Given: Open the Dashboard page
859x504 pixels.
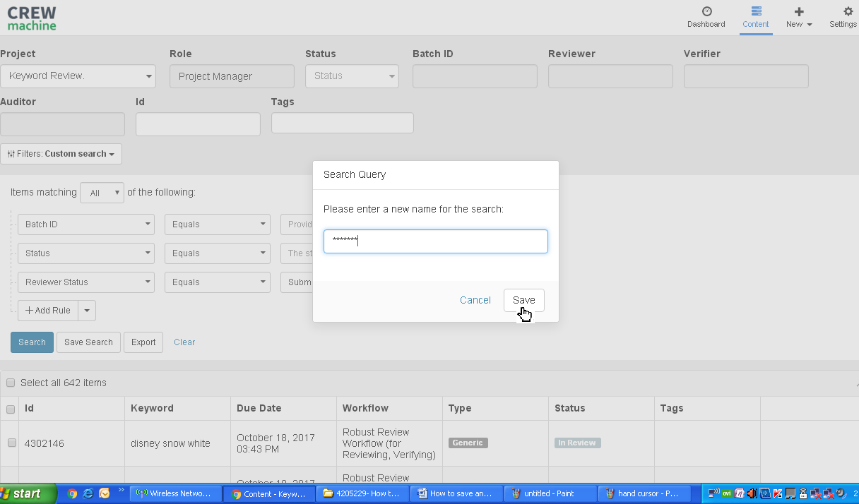Looking at the screenshot, I should tap(706, 18).
